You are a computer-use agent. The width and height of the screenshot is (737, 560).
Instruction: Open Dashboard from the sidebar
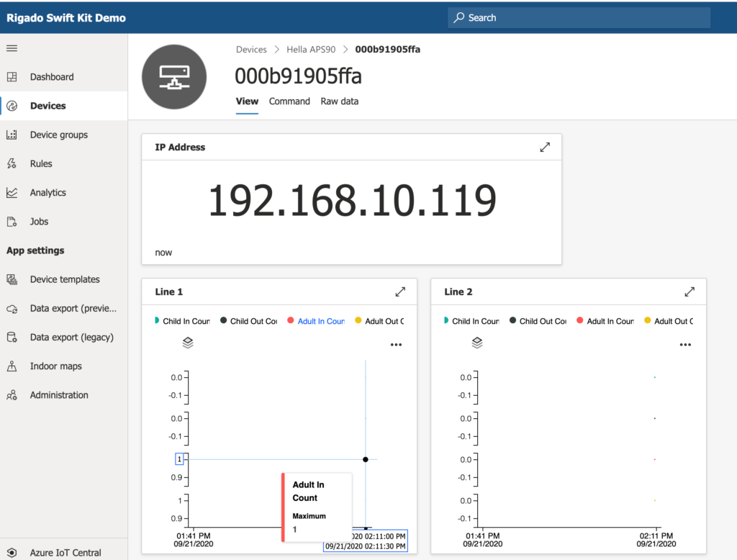pyautogui.click(x=64, y=76)
